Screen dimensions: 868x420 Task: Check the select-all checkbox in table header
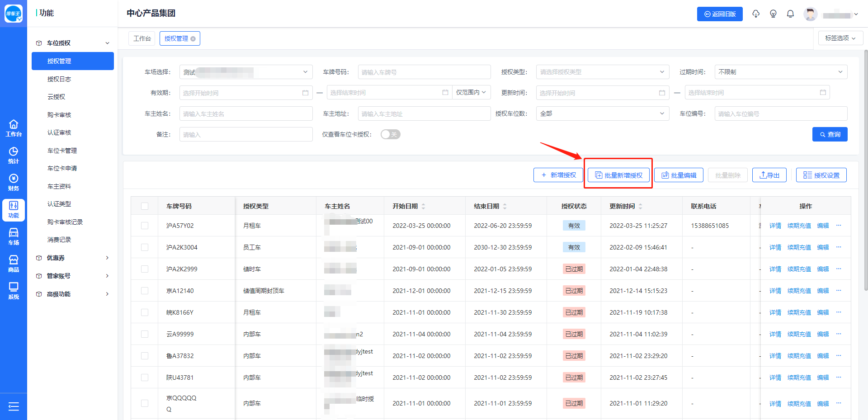click(x=145, y=206)
